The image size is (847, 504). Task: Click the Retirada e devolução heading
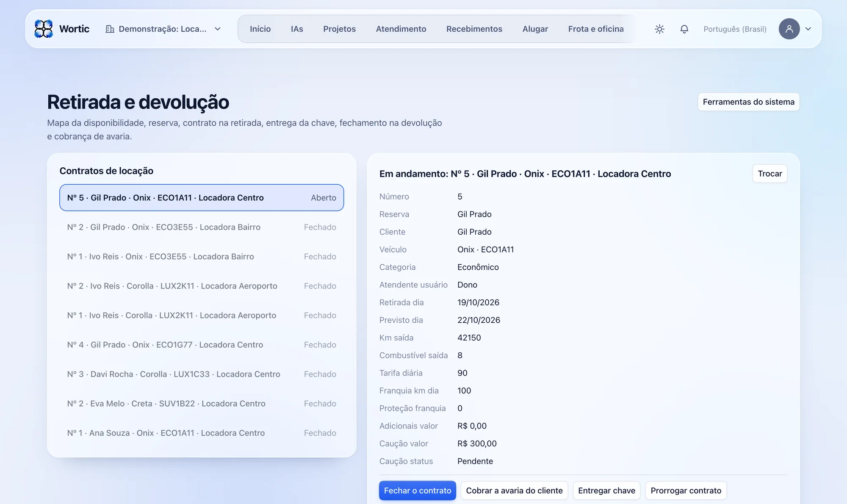138,102
